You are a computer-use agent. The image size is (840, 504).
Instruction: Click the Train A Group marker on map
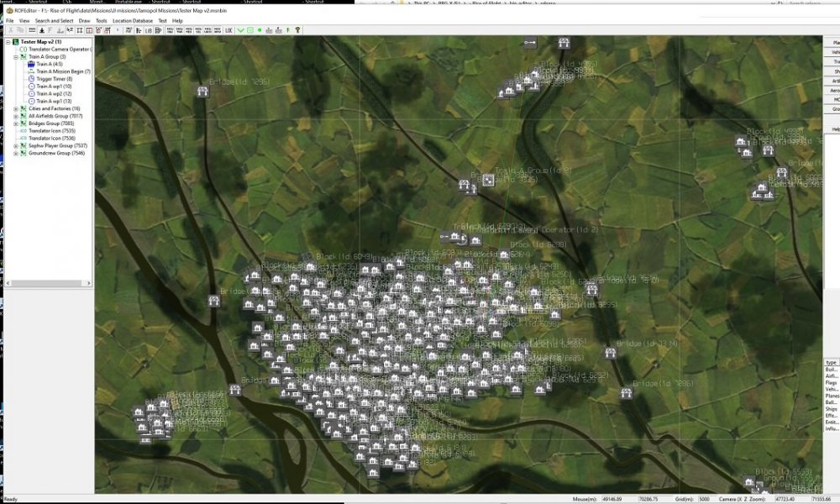(487, 179)
